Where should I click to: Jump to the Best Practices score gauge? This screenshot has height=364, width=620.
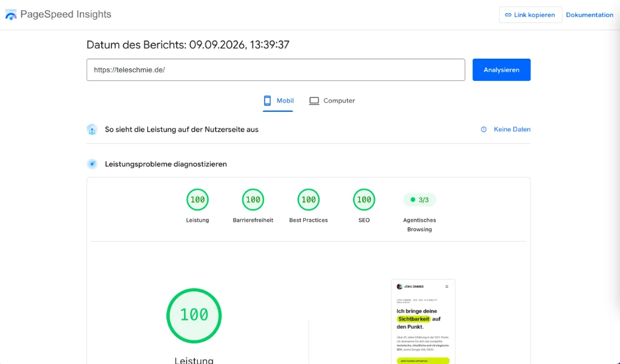click(x=308, y=200)
